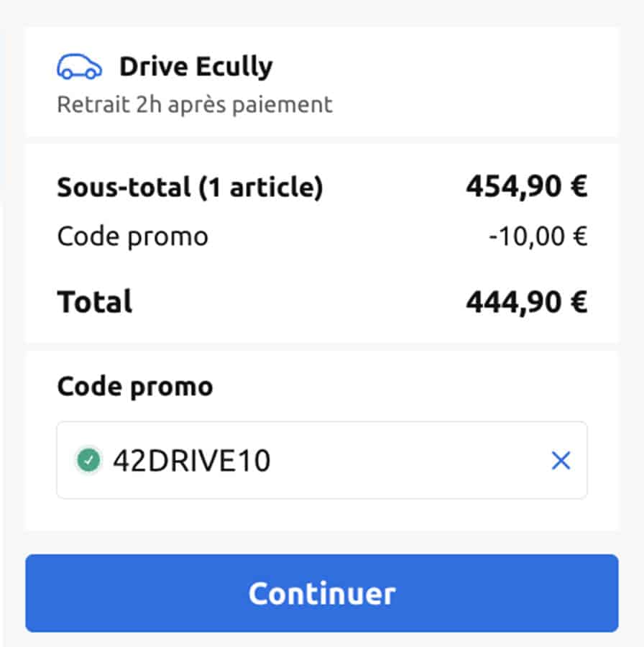Click the 42DRIVE10 promo code text
The width and height of the screenshot is (644, 647).
pos(191,461)
